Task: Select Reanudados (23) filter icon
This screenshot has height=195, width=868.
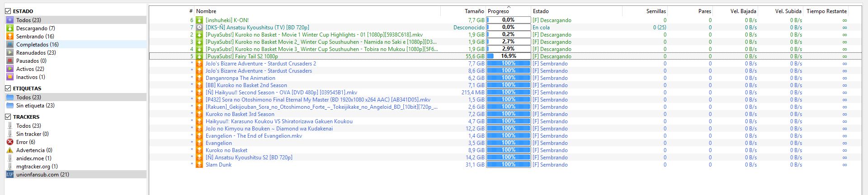Action: [10, 53]
